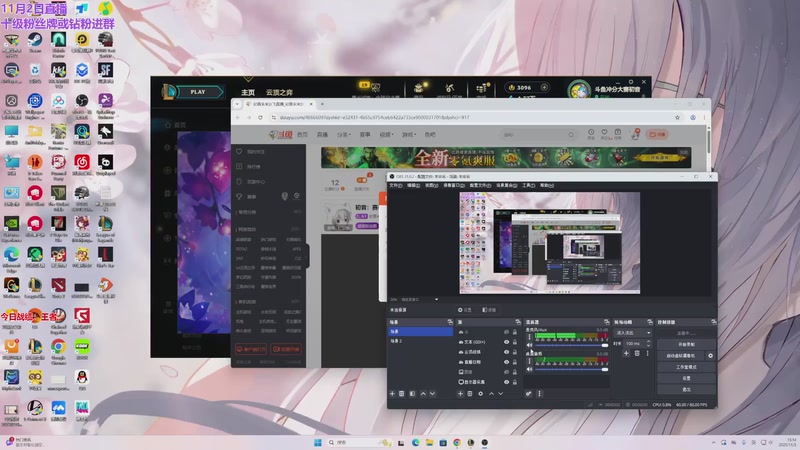
Task: Increase transition duration with up stepper
Action: tap(648, 341)
